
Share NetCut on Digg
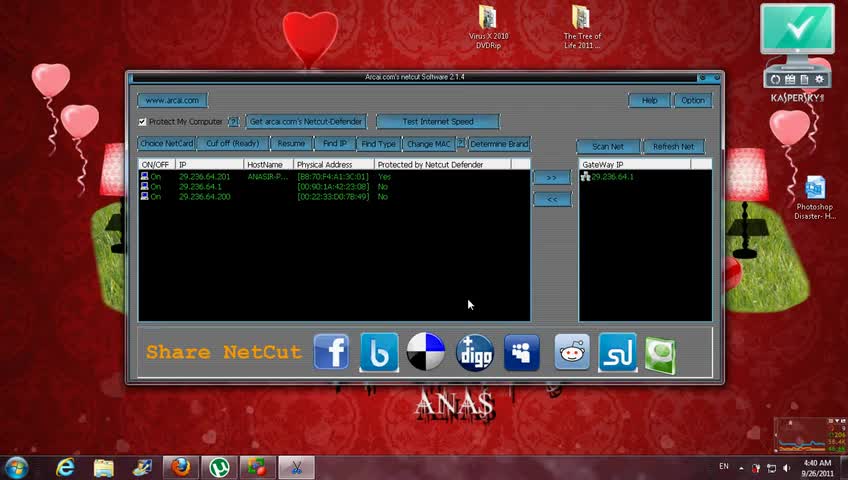point(474,352)
